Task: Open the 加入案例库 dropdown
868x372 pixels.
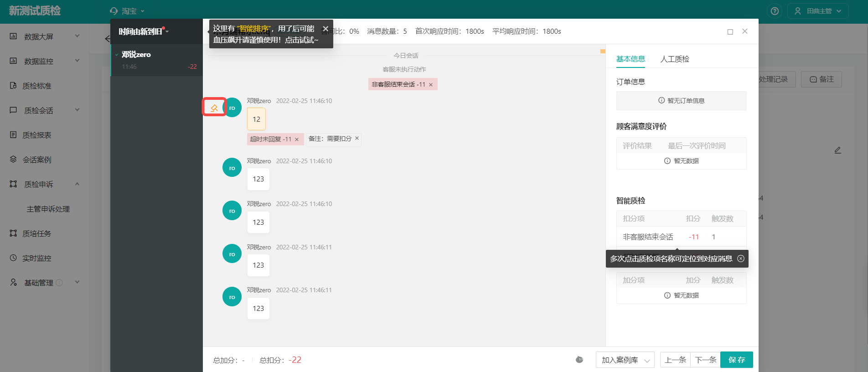Action: point(625,360)
